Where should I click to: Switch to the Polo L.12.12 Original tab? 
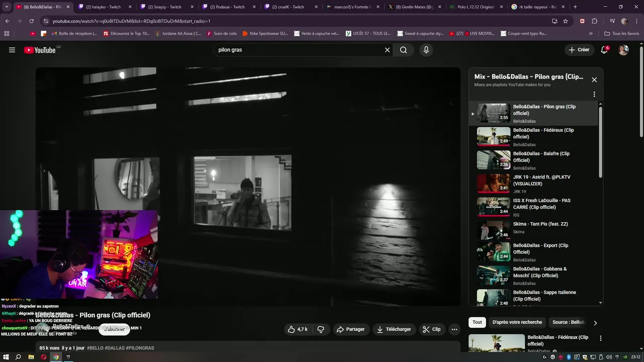pos(474,7)
